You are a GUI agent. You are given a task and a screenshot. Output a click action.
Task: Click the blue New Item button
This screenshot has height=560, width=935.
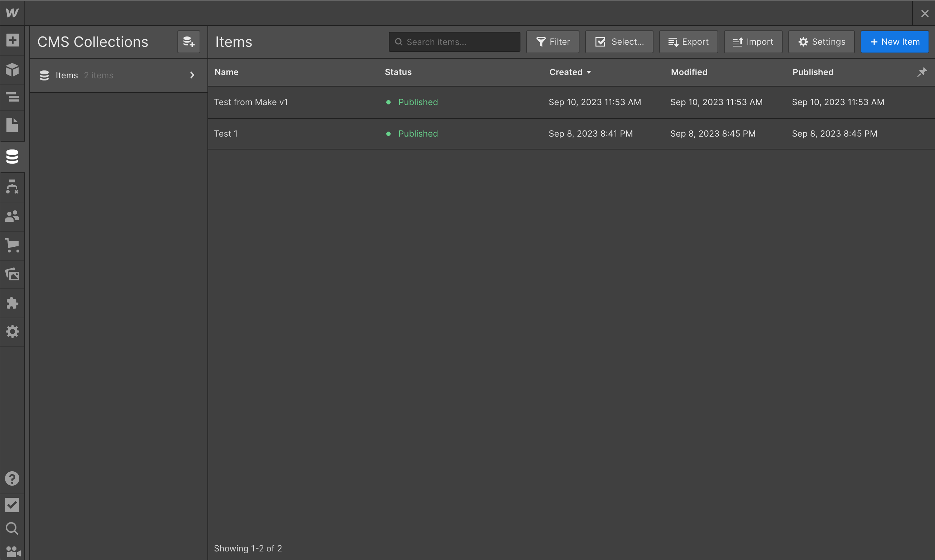click(894, 42)
